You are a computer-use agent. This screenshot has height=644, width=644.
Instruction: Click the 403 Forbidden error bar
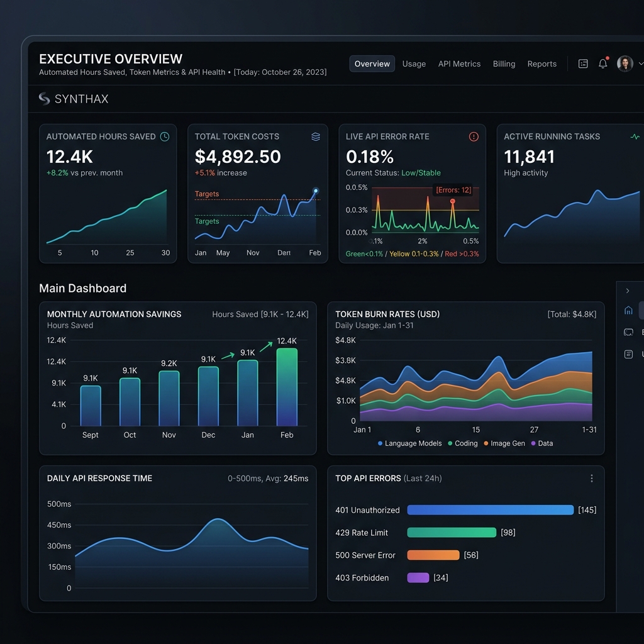click(x=418, y=577)
